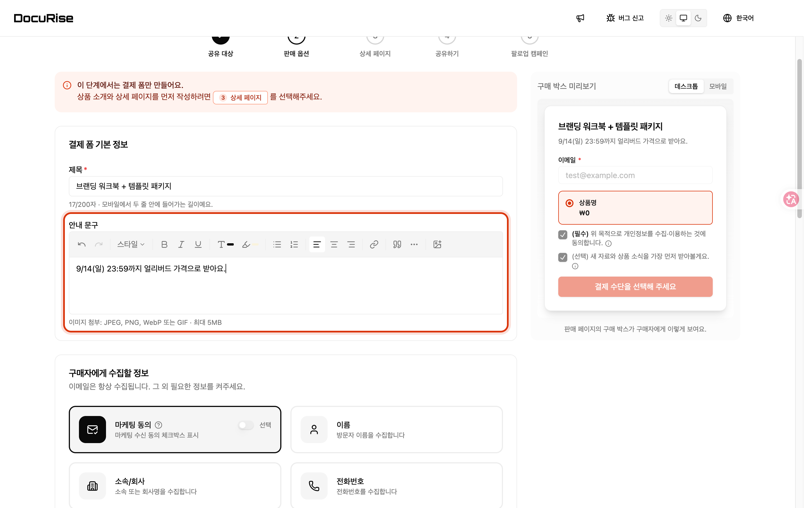
Task: Click 버그 신고 button
Action: [625, 18]
